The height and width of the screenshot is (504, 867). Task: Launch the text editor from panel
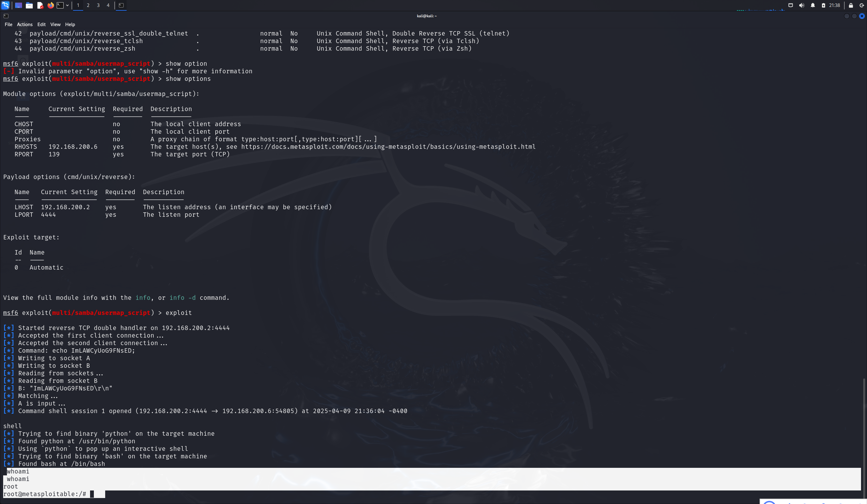tap(40, 5)
